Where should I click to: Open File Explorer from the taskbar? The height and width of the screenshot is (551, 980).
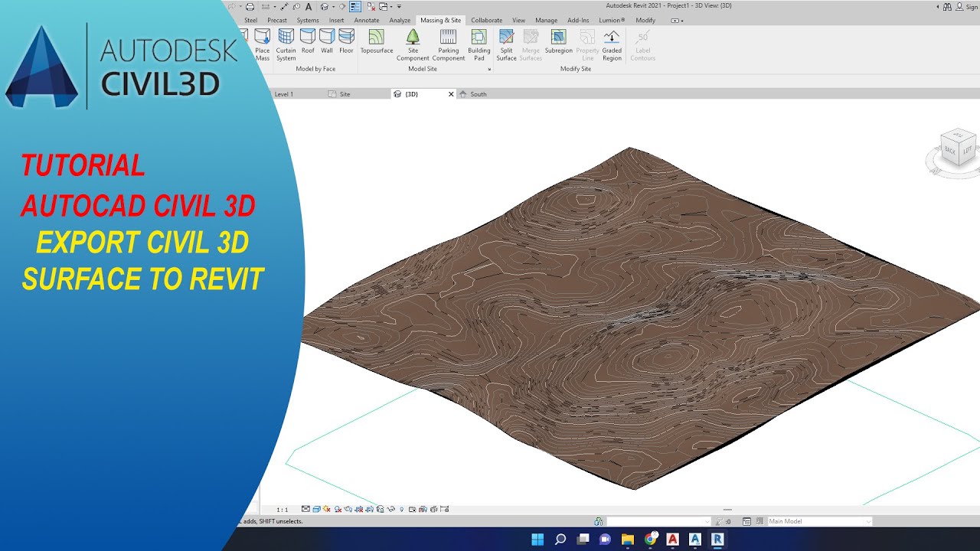click(627, 540)
